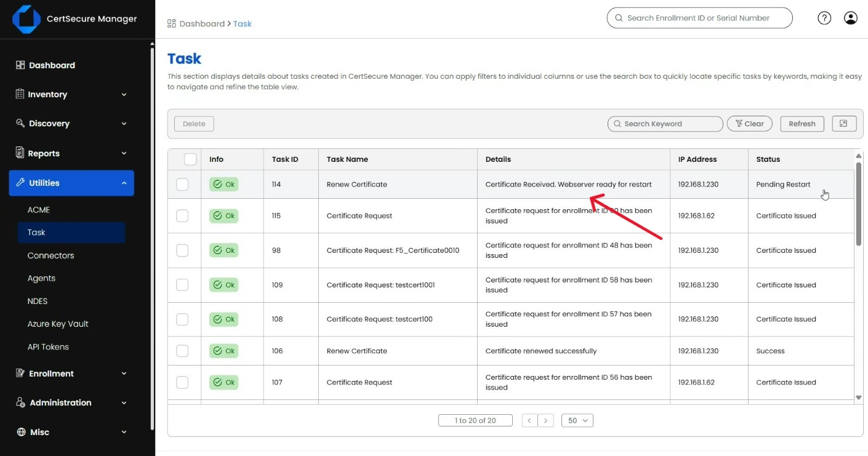Image resolution: width=868 pixels, height=456 pixels.
Task: Select the checkbox for task 109
Action: pyautogui.click(x=182, y=285)
